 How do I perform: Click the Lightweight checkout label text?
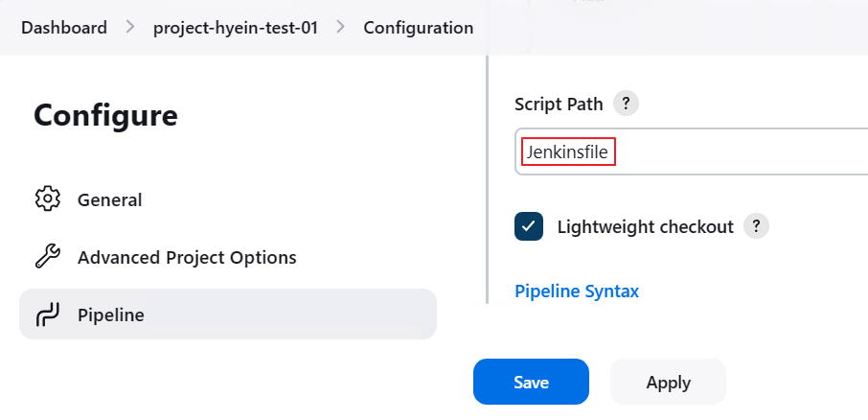pos(645,227)
